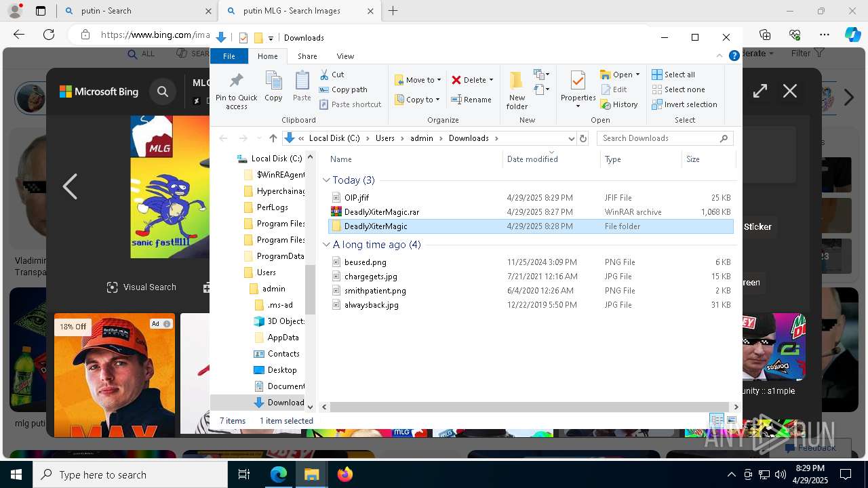Open the File menu tab
The height and width of the screenshot is (488, 868).
point(229,56)
